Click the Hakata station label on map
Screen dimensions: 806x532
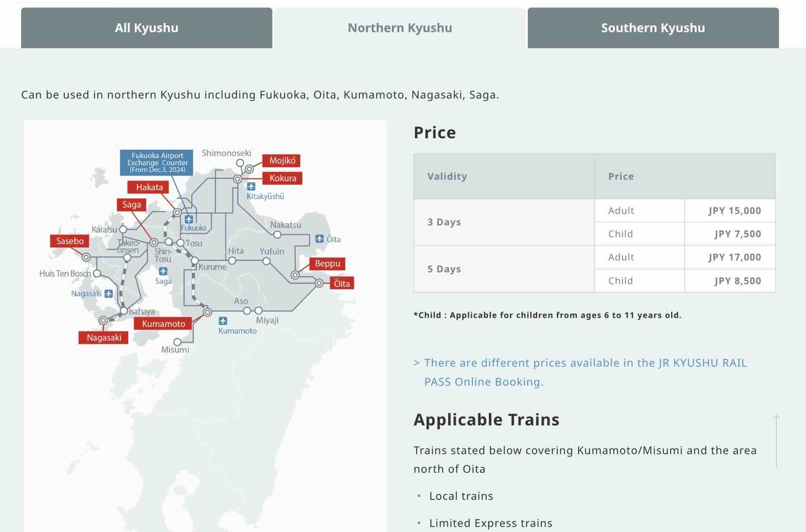click(148, 187)
